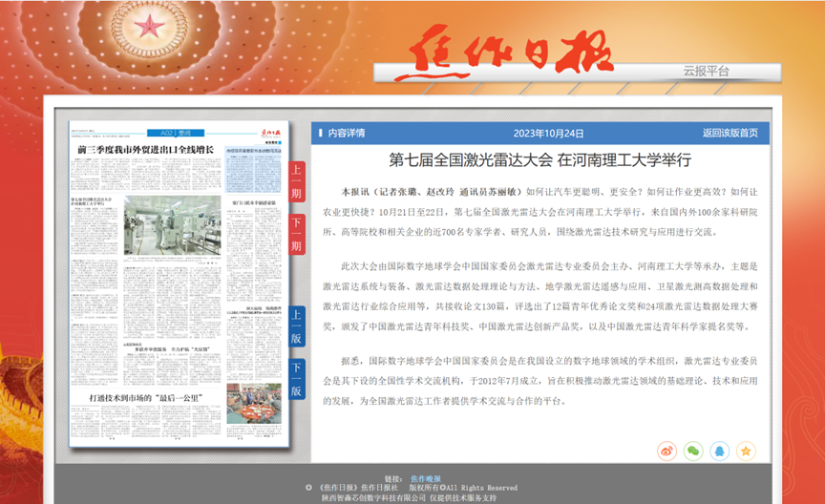Open next page edition (下一版)

coord(297,379)
